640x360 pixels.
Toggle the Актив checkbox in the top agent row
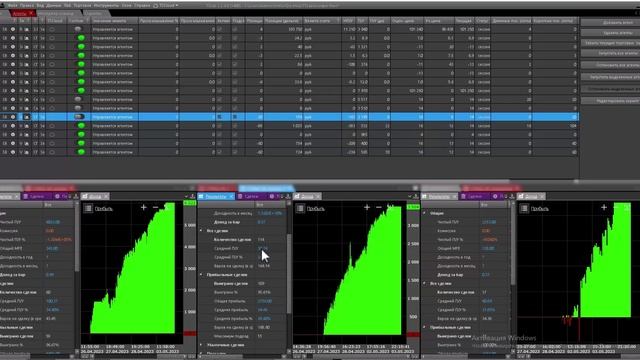coord(220,29)
